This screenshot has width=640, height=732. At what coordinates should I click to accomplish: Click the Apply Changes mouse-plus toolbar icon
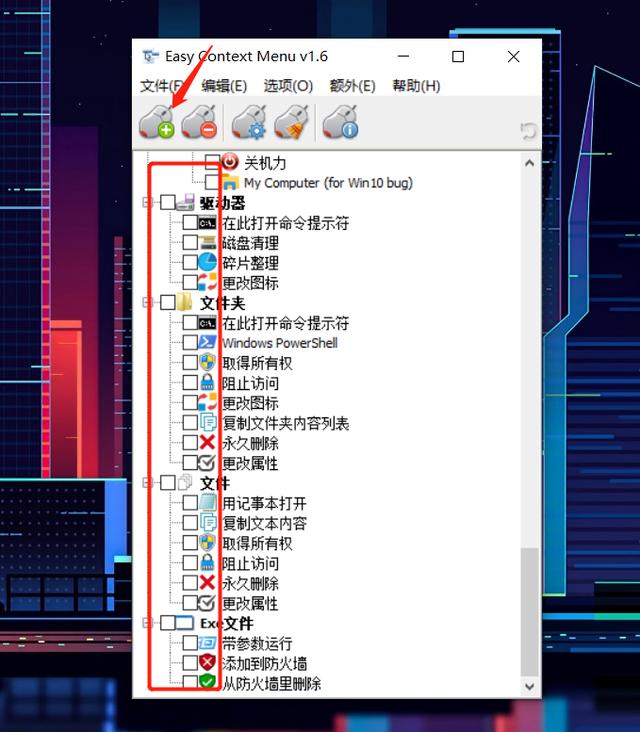tap(157, 122)
